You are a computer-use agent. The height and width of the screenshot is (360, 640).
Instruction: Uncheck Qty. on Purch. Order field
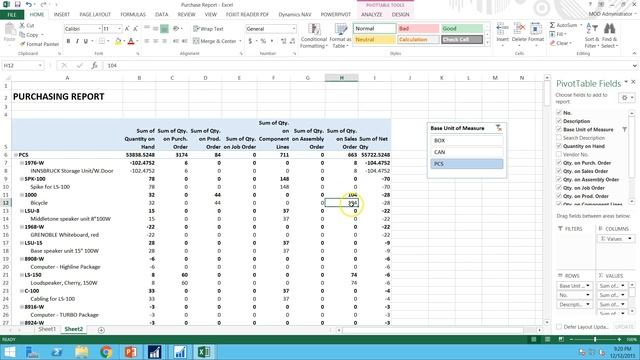tap(559, 162)
